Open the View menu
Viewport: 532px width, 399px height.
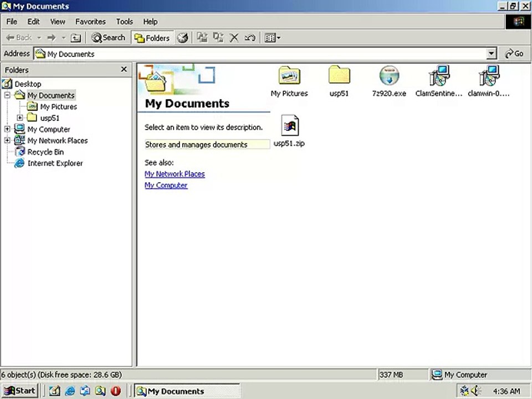point(58,22)
